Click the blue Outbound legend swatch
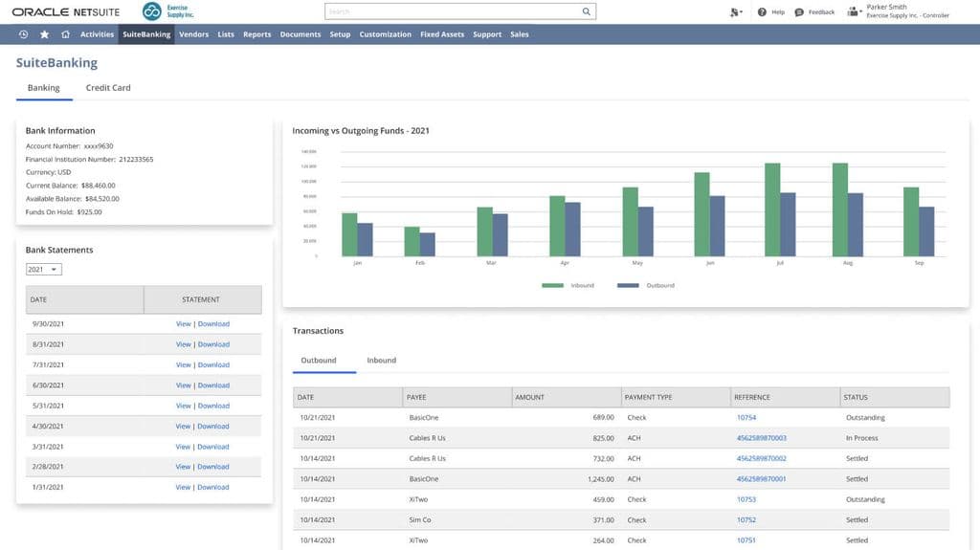Screen dimensions: 980x550 point(628,285)
